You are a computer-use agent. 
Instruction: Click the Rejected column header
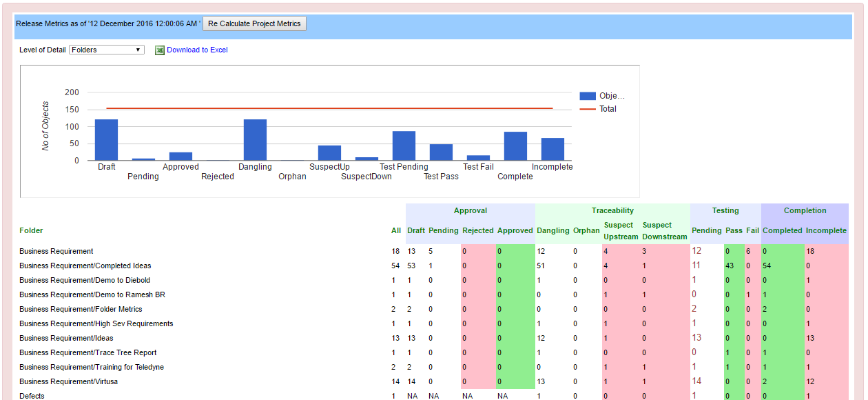478,230
